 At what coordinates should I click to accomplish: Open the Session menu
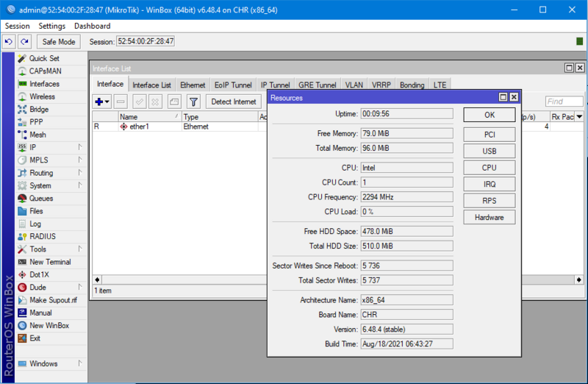point(17,26)
